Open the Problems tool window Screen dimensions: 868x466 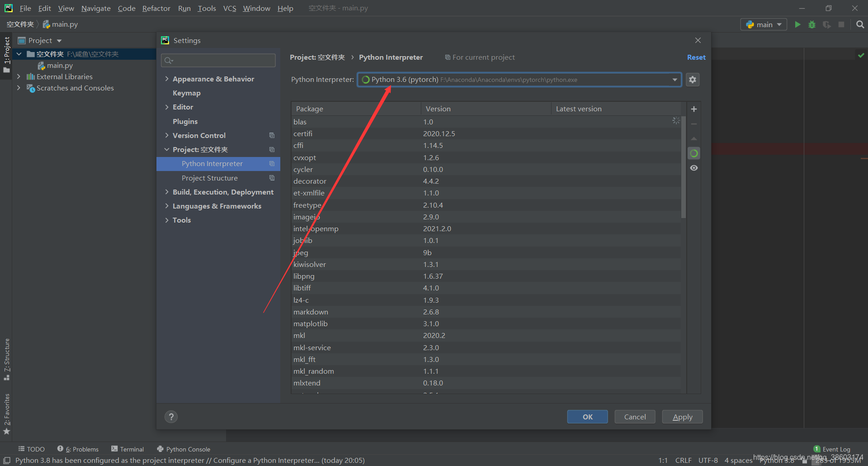pyautogui.click(x=78, y=449)
